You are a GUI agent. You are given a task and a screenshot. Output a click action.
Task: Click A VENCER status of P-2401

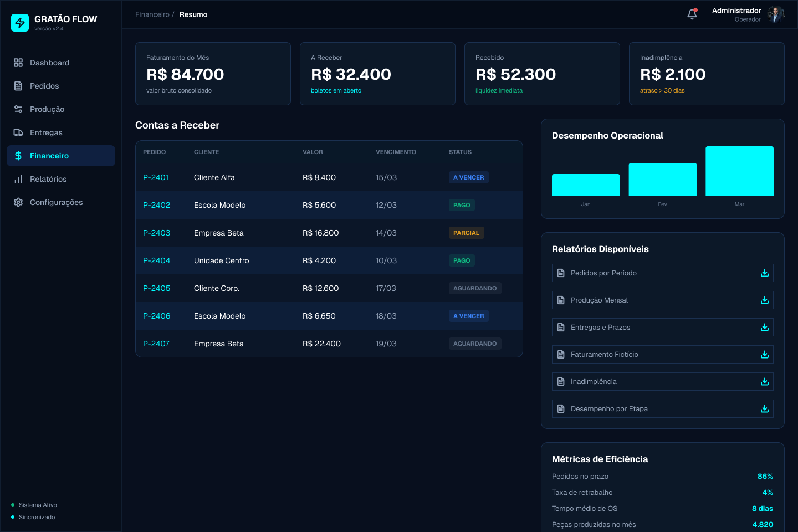469,177
